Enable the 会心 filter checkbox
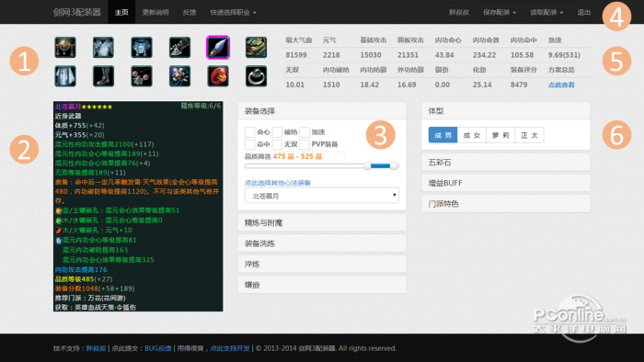 249,132
